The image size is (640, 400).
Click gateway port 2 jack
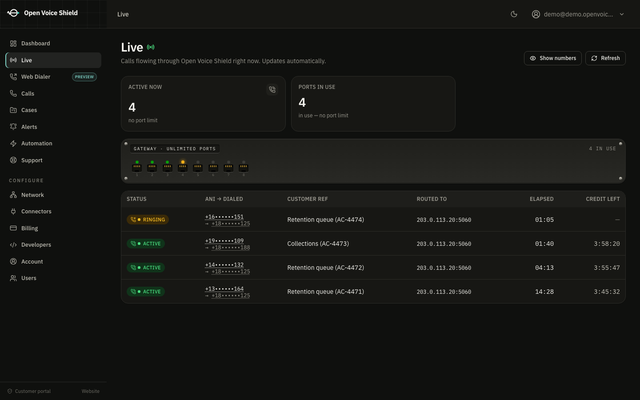pos(152,167)
